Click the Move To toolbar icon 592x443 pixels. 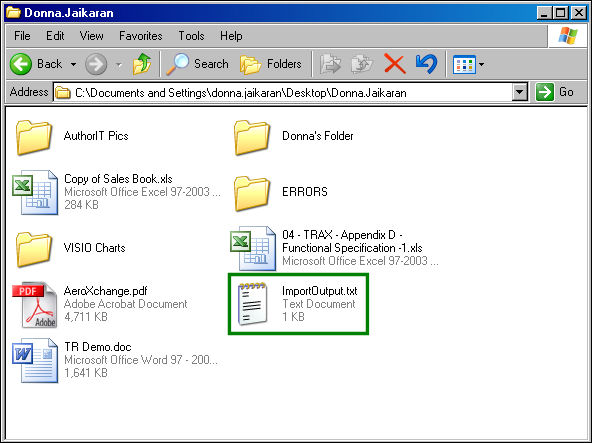330,64
